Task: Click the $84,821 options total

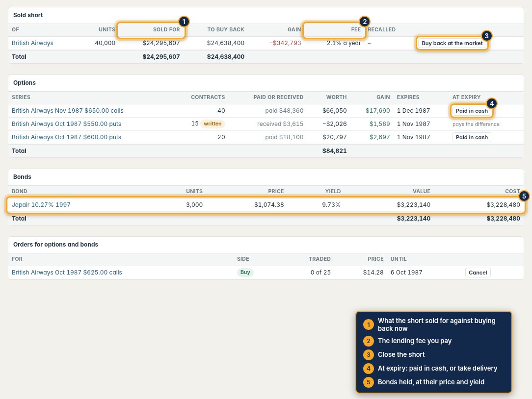Action: 335,151
